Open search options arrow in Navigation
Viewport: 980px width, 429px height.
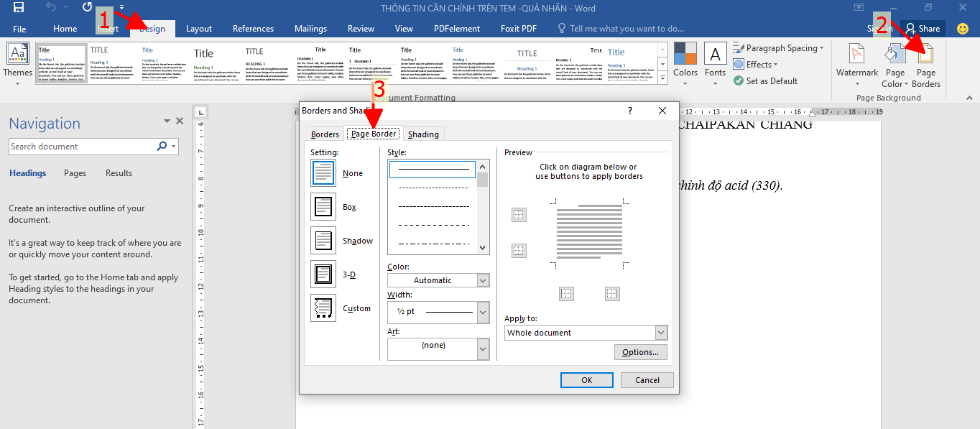[174, 147]
